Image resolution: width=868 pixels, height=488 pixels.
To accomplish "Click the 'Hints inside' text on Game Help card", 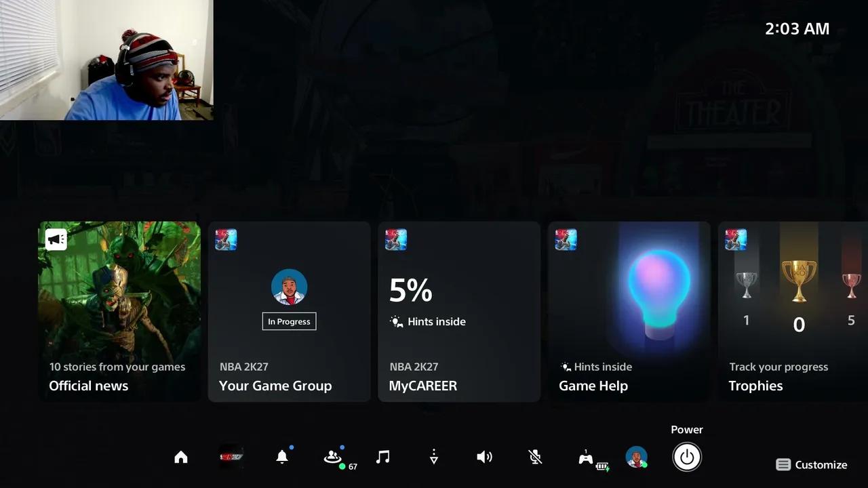I will [x=603, y=367].
